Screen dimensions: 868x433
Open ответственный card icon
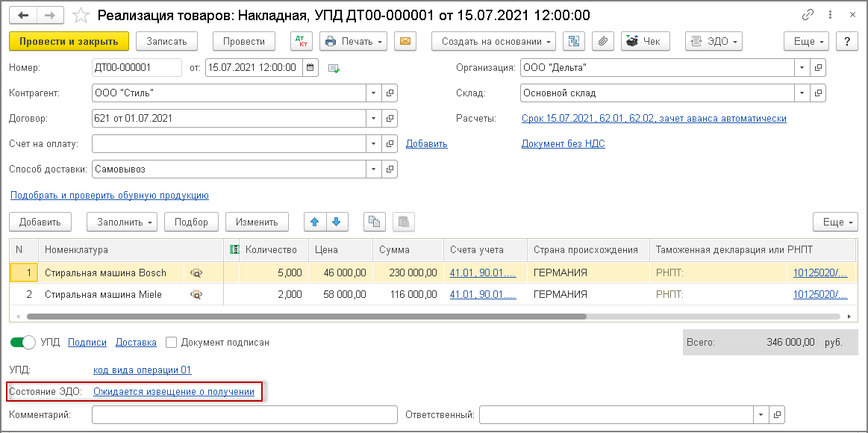777,414
